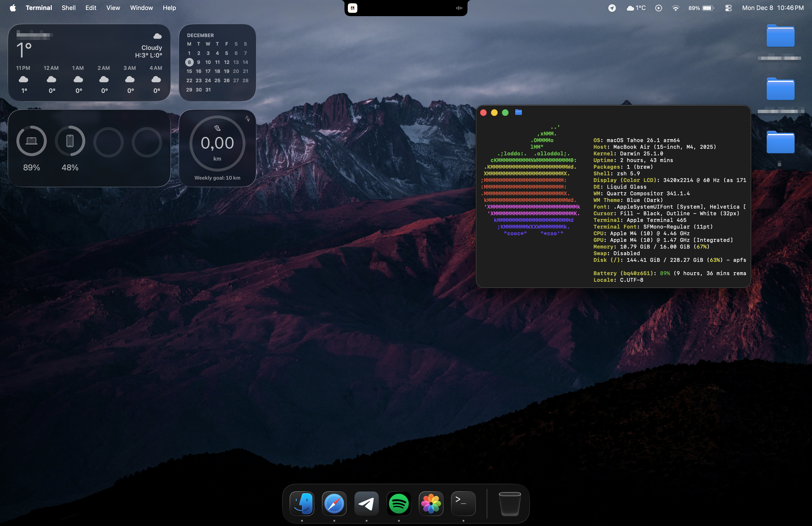Click the blue folder icon in Terminal title bar
812x526 pixels.
518,112
